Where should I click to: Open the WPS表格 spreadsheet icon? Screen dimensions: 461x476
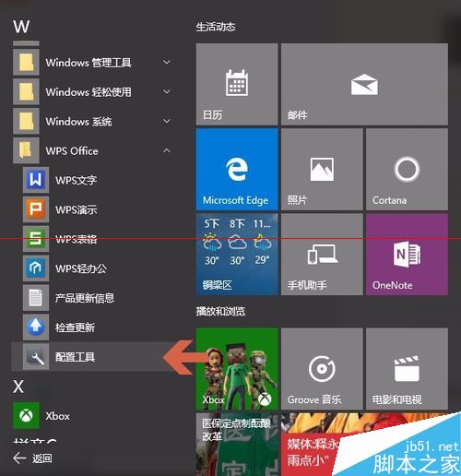point(36,239)
